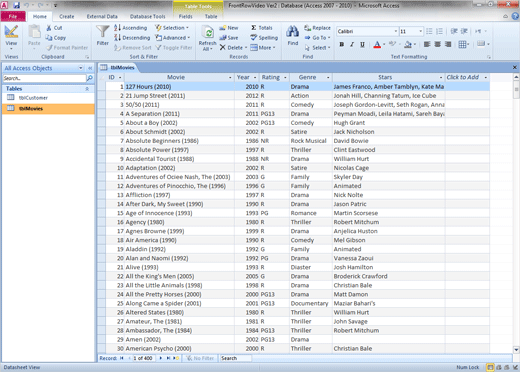The image size is (520, 372).
Task: Collapse the navigation pane shutter
Action: [90, 68]
